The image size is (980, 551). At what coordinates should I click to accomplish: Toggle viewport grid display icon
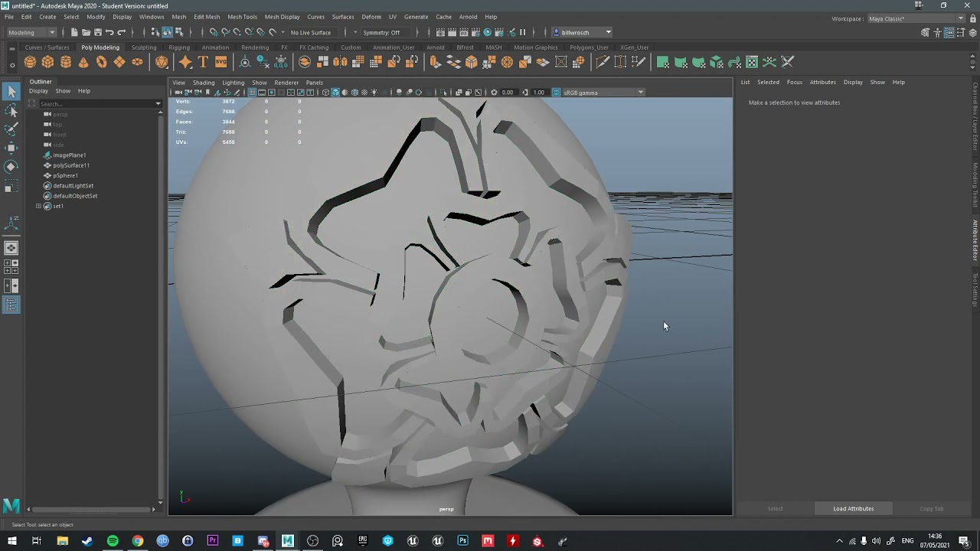[x=252, y=93]
